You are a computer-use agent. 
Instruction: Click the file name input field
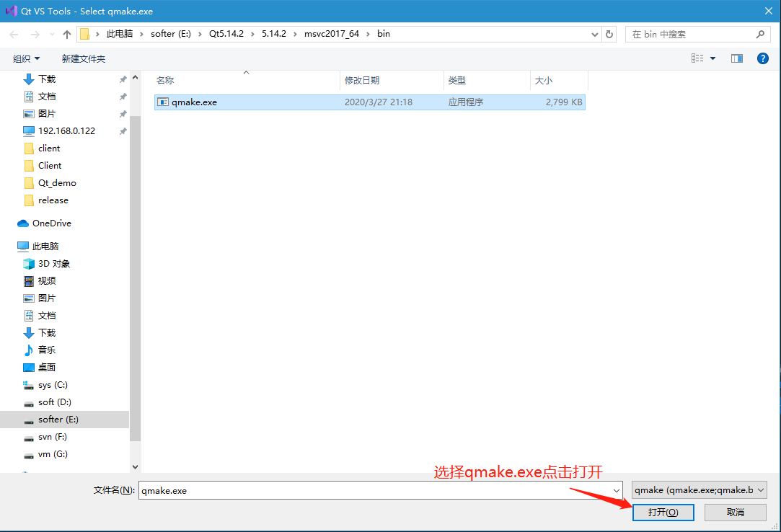374,490
